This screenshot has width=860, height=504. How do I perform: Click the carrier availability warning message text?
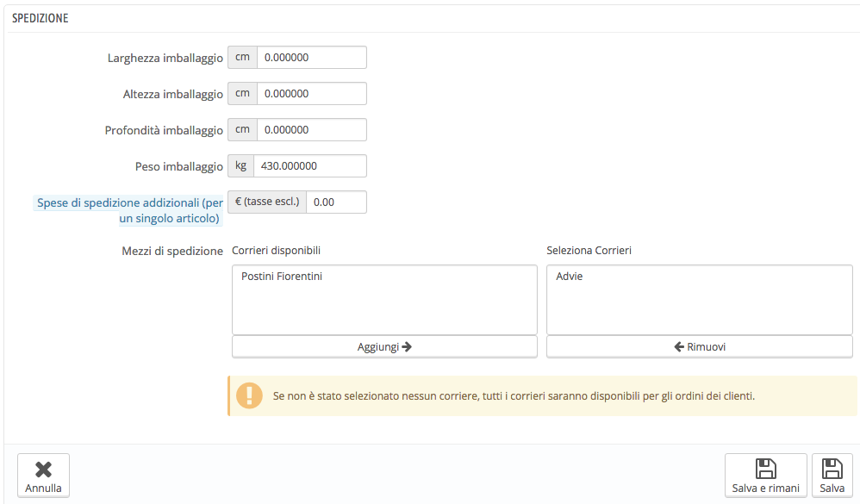pos(514,396)
